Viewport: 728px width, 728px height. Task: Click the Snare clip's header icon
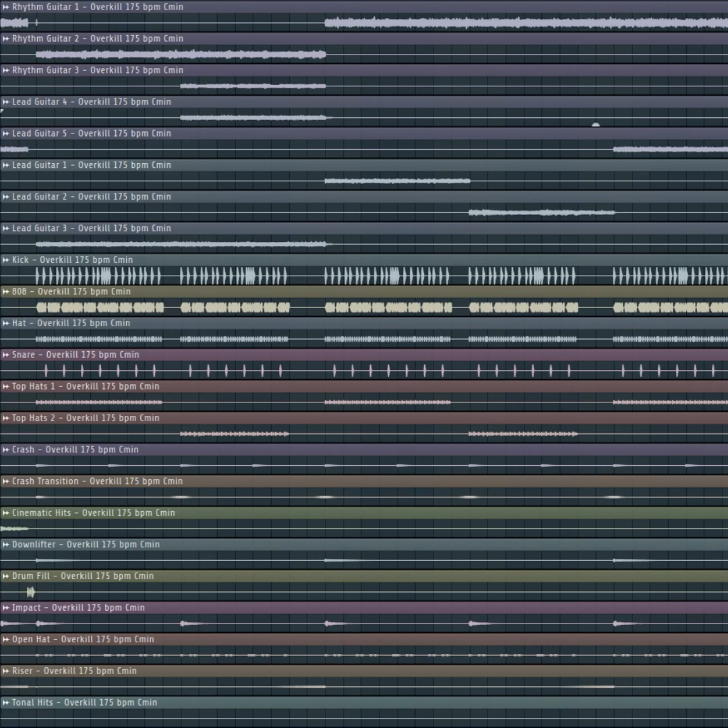[x=6, y=355]
